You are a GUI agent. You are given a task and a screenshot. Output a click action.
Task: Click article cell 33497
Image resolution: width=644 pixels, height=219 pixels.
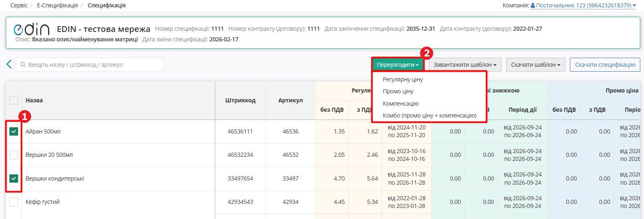click(290, 178)
